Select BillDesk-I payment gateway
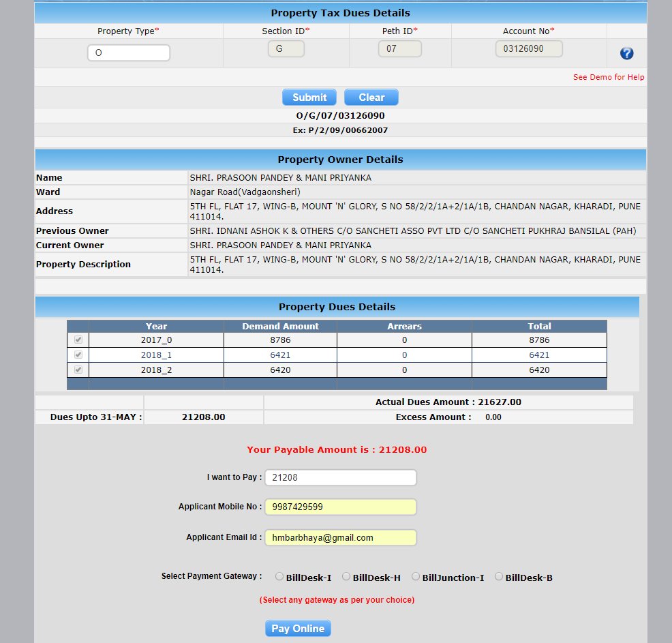 [x=279, y=577]
